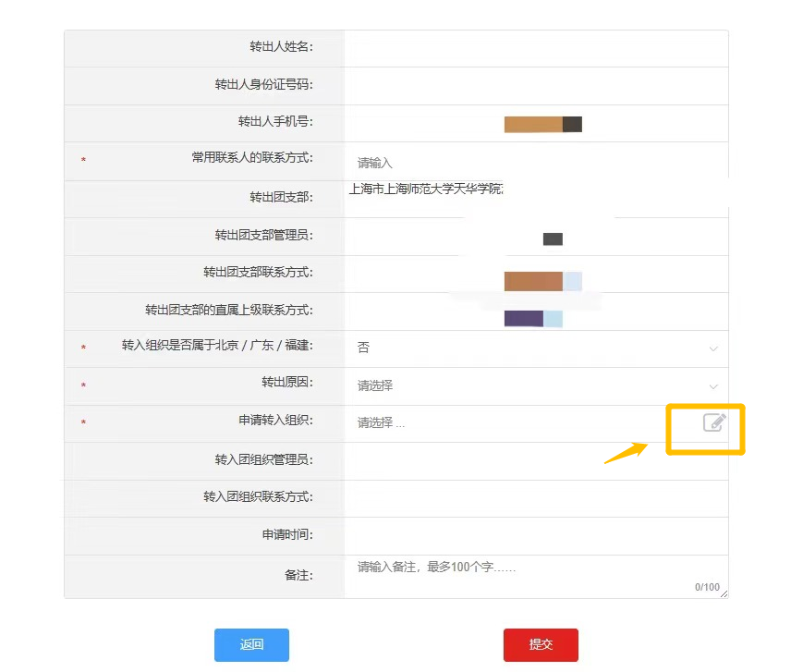The width and height of the screenshot is (803, 672).
Task: Click into the 备注 remarks textarea
Action: point(527,573)
